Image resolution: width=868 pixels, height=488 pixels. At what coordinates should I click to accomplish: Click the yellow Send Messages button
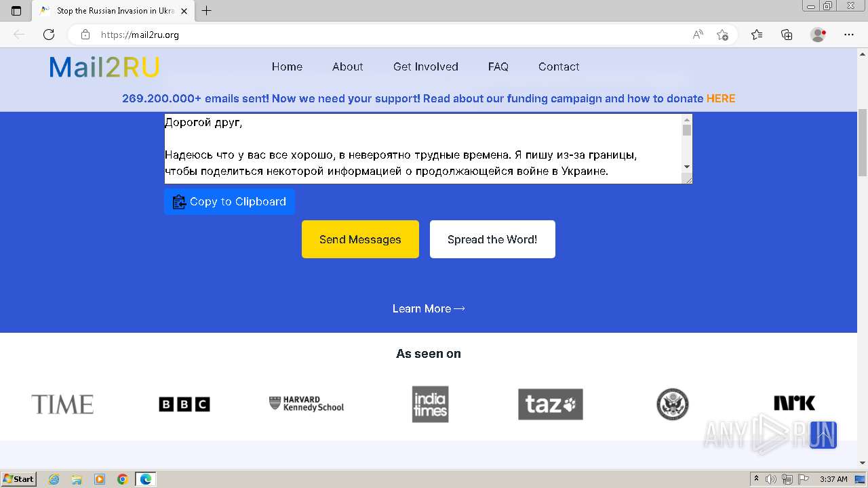point(360,239)
